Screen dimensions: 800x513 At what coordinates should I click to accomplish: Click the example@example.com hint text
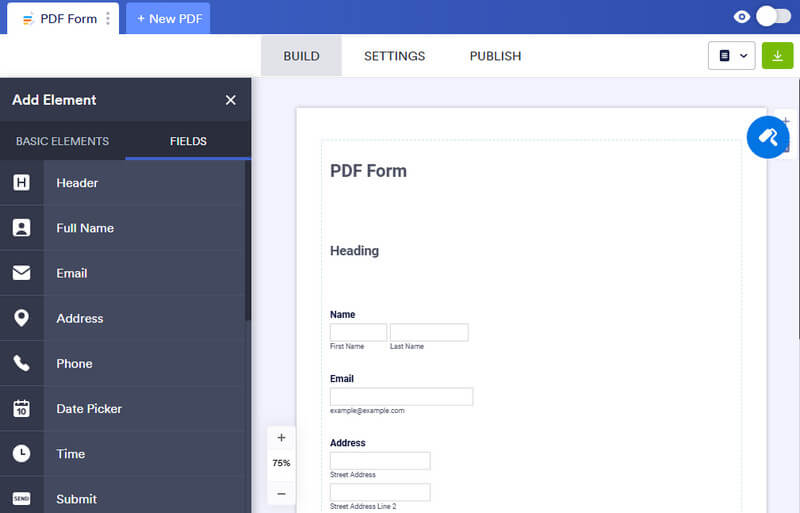367,410
